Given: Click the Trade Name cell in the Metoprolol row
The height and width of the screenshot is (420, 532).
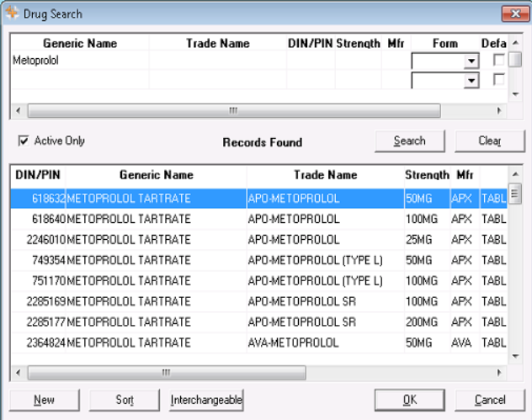Looking at the screenshot, I should [x=217, y=61].
